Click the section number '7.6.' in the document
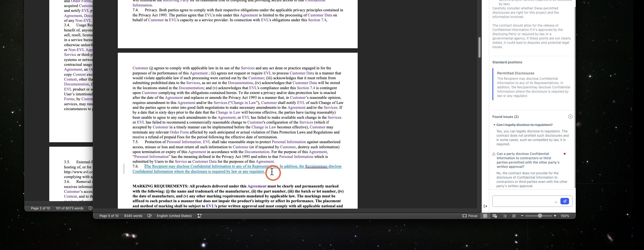 135,166
